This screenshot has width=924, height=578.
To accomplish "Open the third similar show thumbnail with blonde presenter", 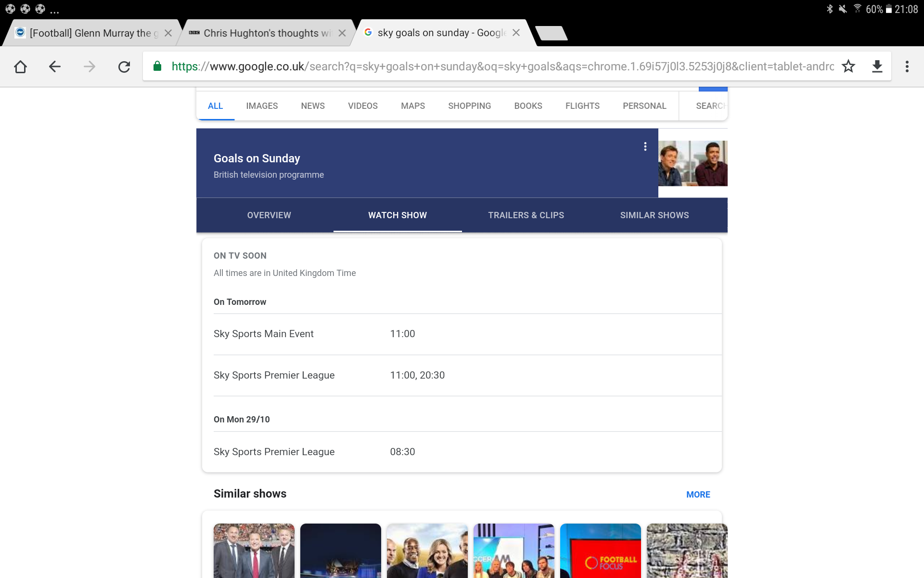I will [427, 551].
